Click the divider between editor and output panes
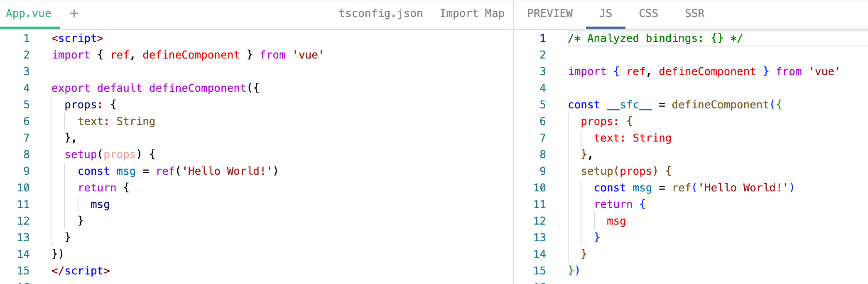This screenshot has height=284, width=868. pos(514,145)
